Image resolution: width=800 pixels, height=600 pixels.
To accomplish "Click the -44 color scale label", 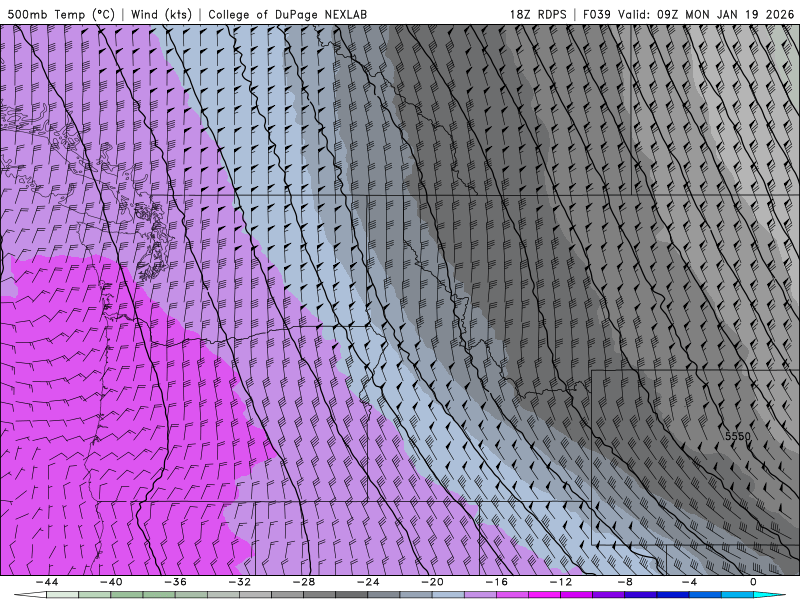I will 47,582.
